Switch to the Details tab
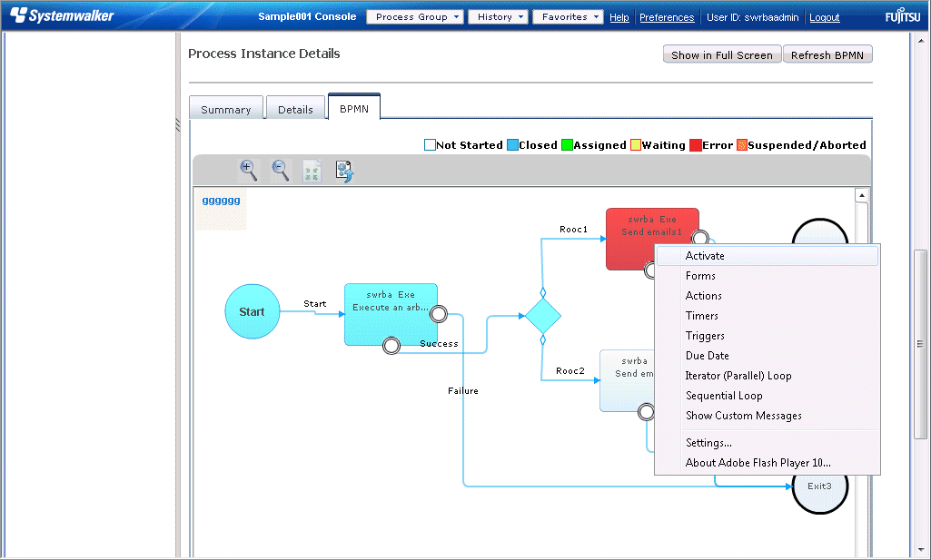This screenshot has width=931, height=560. (x=296, y=109)
